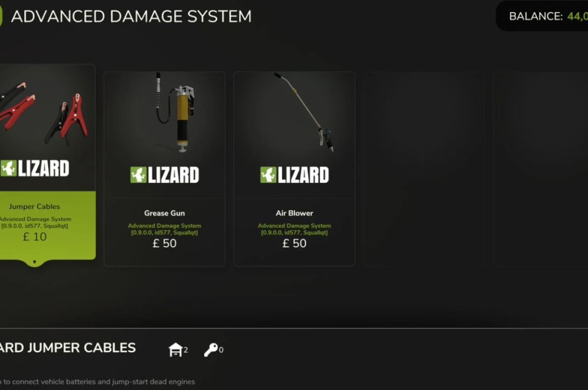This screenshot has width=588, height=390.
Task: Click the Lizard logo on Jumper Cables card
Action: click(x=34, y=168)
